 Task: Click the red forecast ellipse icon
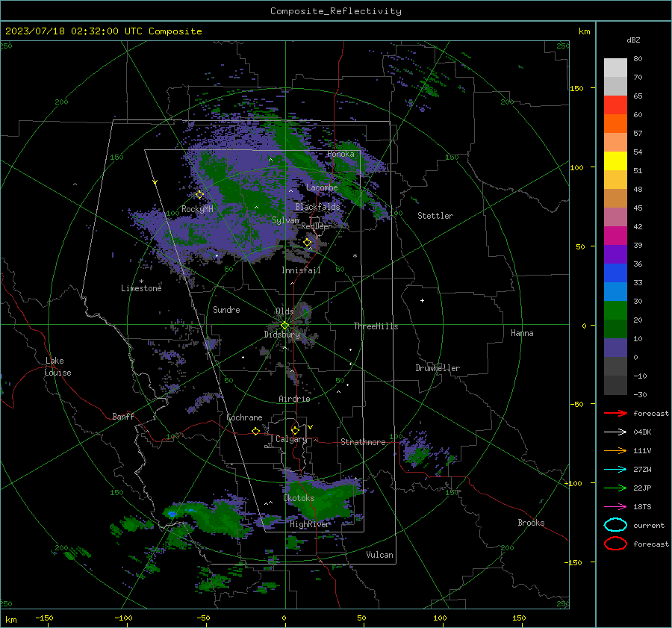(615, 544)
